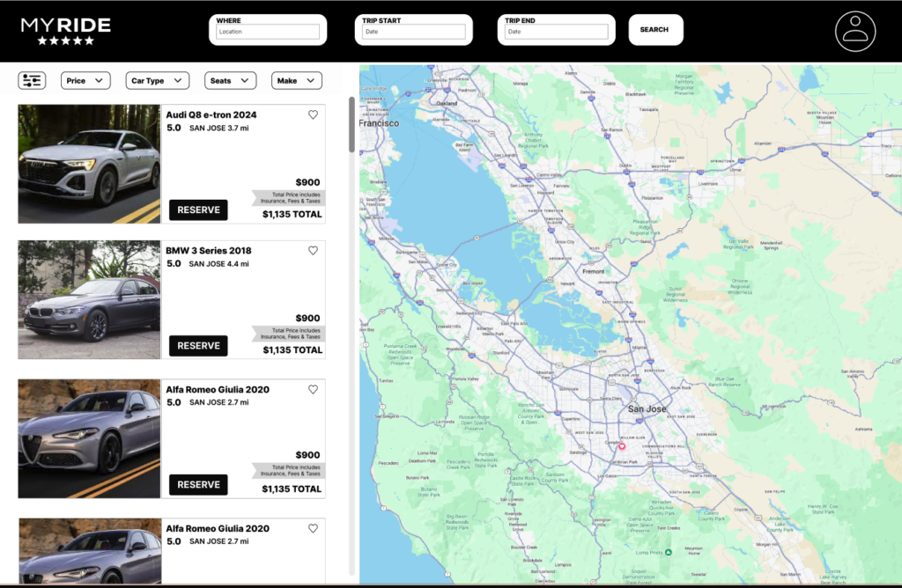
Task: Favorite the Audi Q8 e-tron 2024
Action: (x=313, y=114)
